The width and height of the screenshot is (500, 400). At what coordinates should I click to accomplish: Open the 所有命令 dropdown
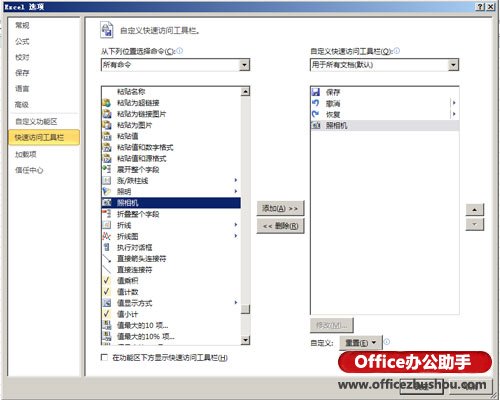coord(244,65)
